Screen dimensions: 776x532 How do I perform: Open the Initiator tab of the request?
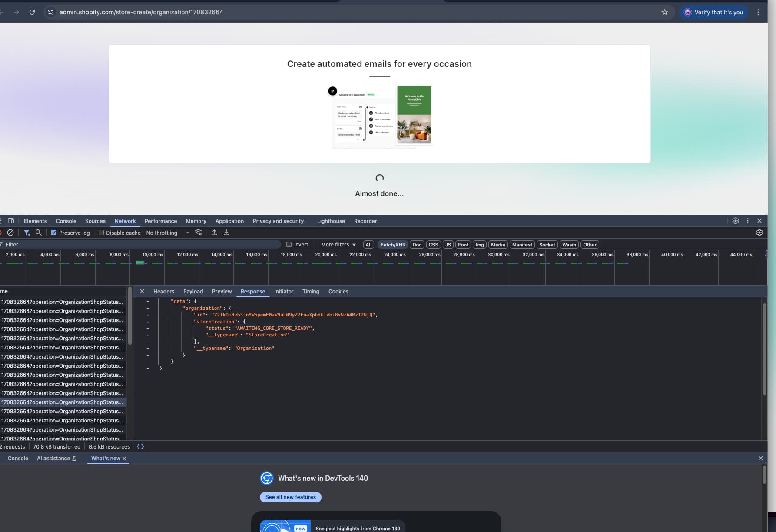pos(284,291)
